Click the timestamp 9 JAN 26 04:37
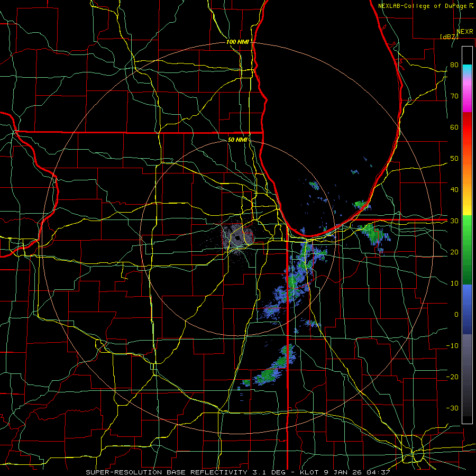Screen dimensions: 476x476 [x=358, y=472]
